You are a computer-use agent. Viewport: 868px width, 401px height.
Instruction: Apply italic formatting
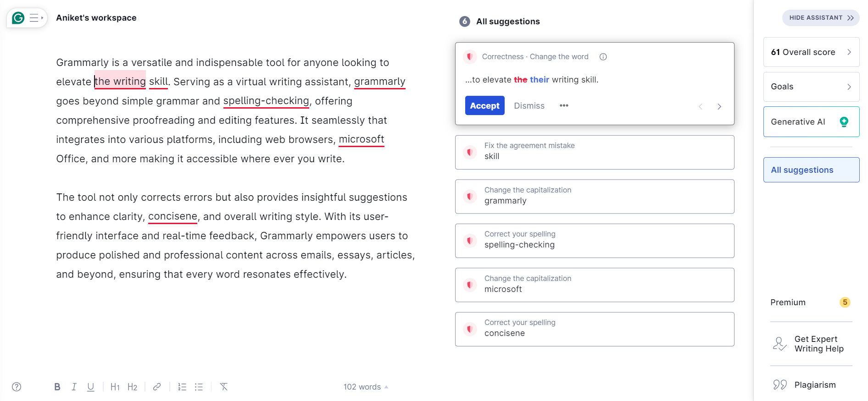(74, 386)
